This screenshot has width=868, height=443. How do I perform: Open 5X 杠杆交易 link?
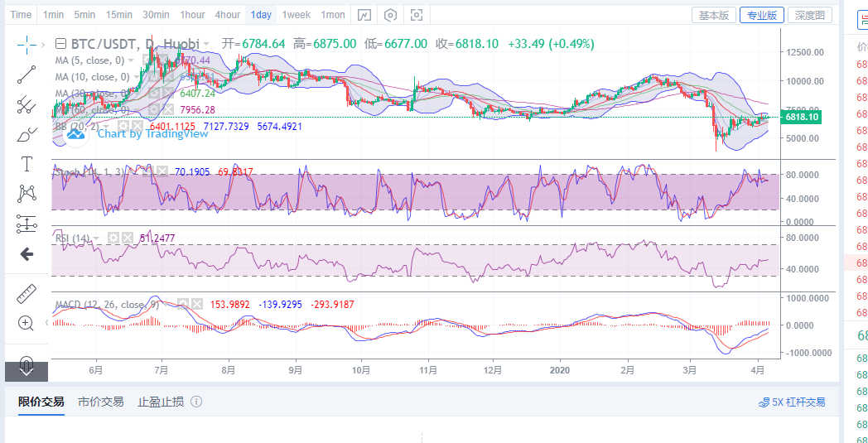pyautogui.click(x=792, y=402)
